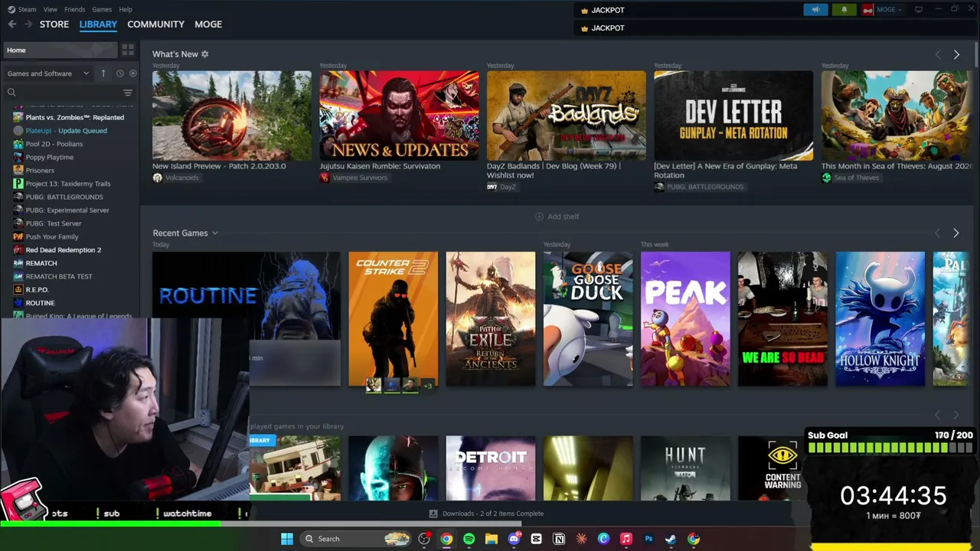Click the library search magnifier icon
The width and height of the screenshot is (980, 551).
pyautogui.click(x=11, y=93)
